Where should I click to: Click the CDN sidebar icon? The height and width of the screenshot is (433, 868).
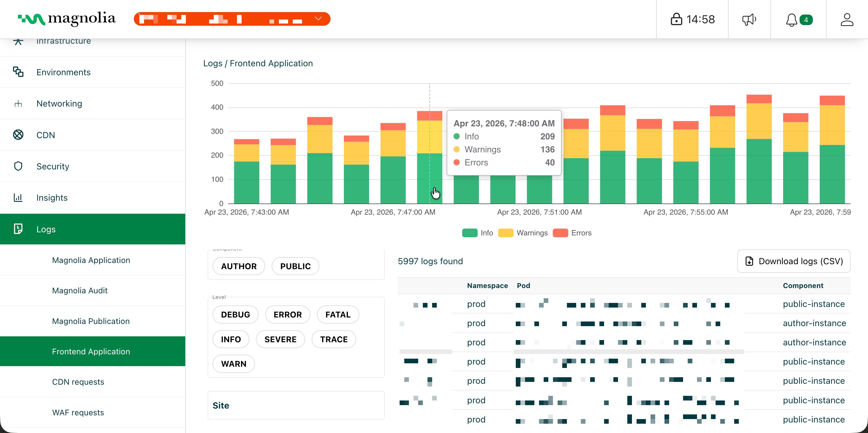[18, 135]
